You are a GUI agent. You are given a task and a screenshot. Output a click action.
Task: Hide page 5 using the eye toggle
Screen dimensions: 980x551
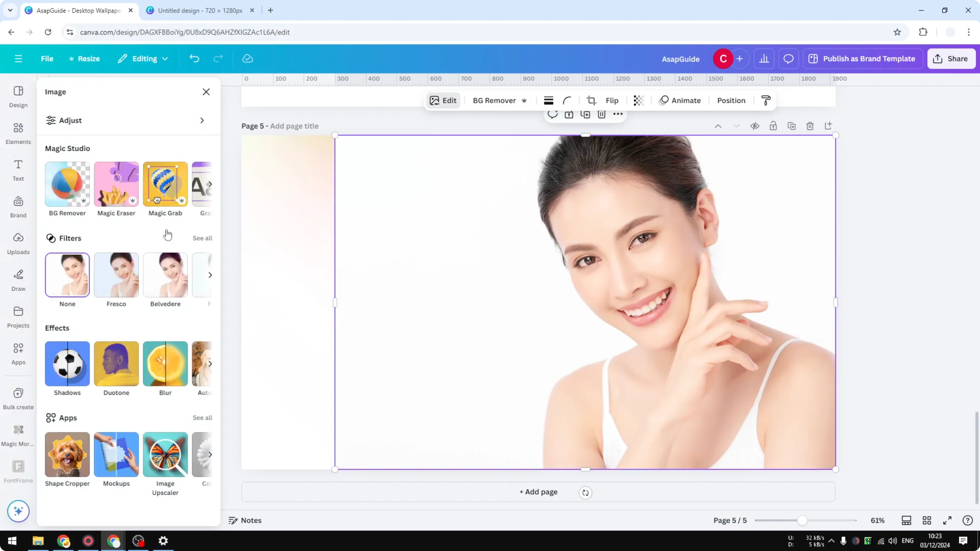coord(755,126)
